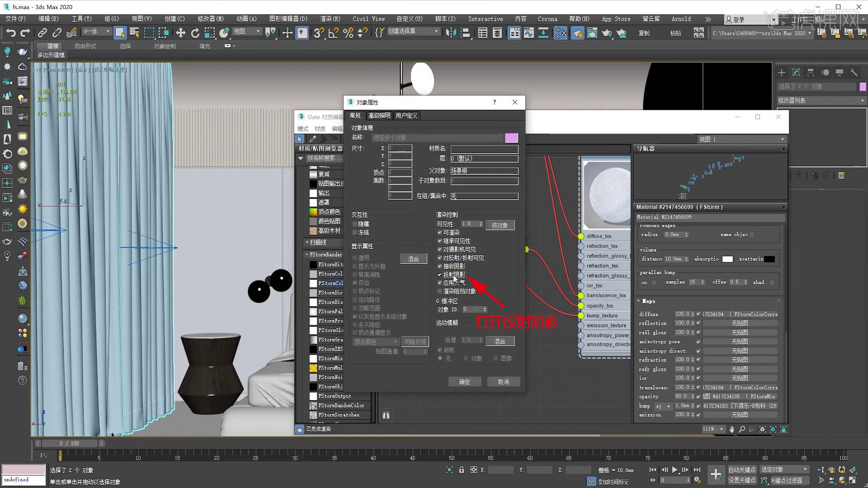Open the Render Setup teapot icon
Viewport: 868px width, 488px height.
tap(577, 33)
